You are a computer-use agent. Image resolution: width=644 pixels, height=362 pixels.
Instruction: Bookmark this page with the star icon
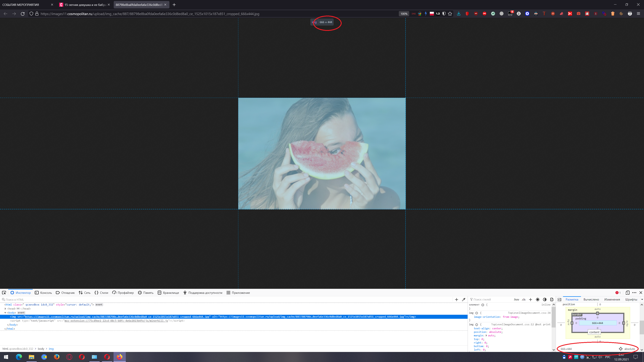[x=450, y=14]
